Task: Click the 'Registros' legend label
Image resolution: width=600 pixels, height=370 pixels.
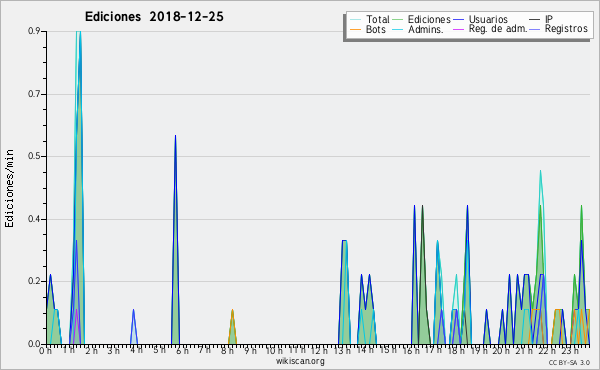Action: 566,29
